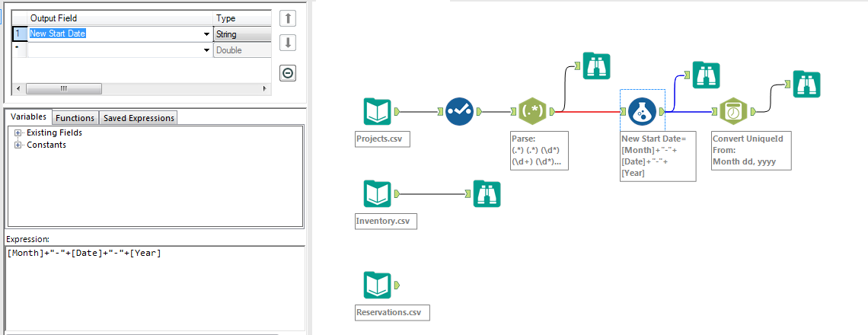Select Browse tool on Formula blue connection
The width and height of the screenshot is (868, 335).
[707, 75]
